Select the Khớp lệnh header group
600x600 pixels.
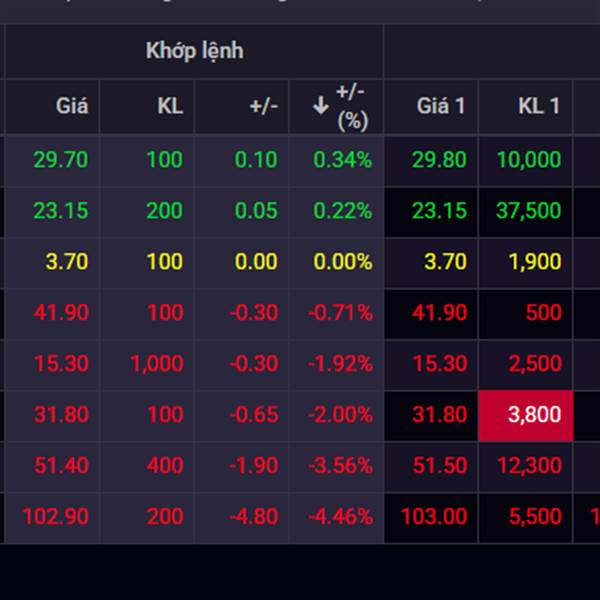pos(194,50)
